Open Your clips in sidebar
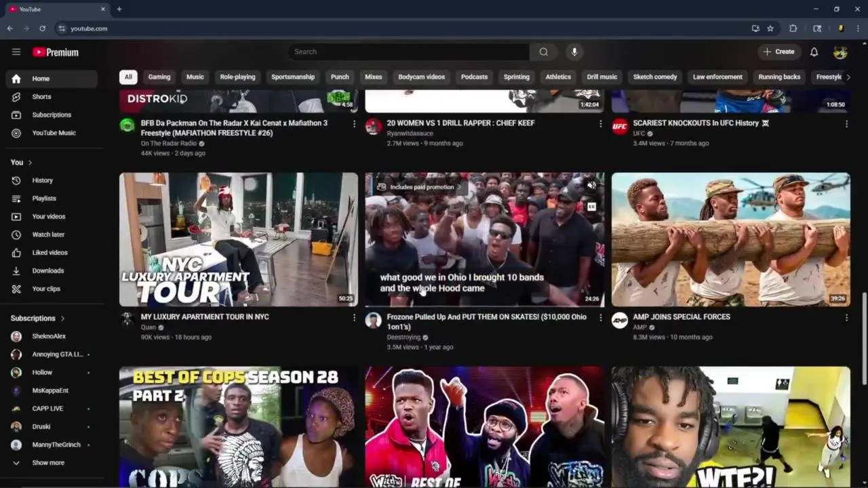This screenshot has height=488, width=868. [52, 289]
